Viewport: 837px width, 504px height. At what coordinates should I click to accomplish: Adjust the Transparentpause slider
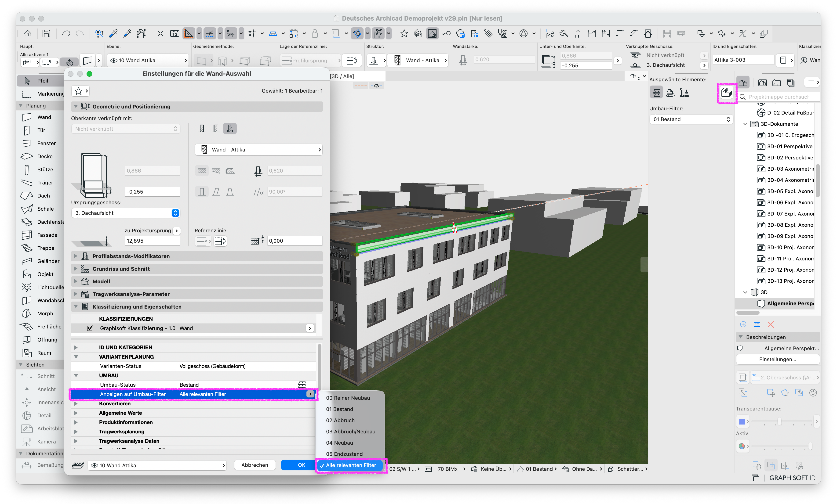pyautogui.click(x=779, y=421)
